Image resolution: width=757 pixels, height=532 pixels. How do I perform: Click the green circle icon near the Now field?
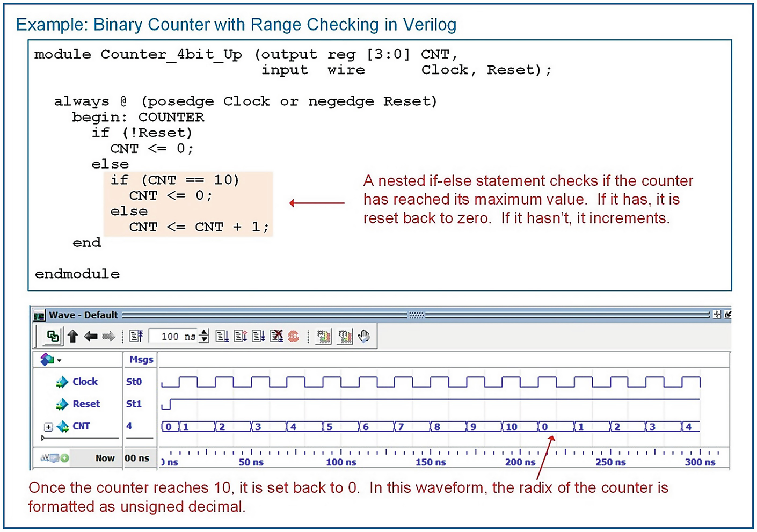(64, 457)
